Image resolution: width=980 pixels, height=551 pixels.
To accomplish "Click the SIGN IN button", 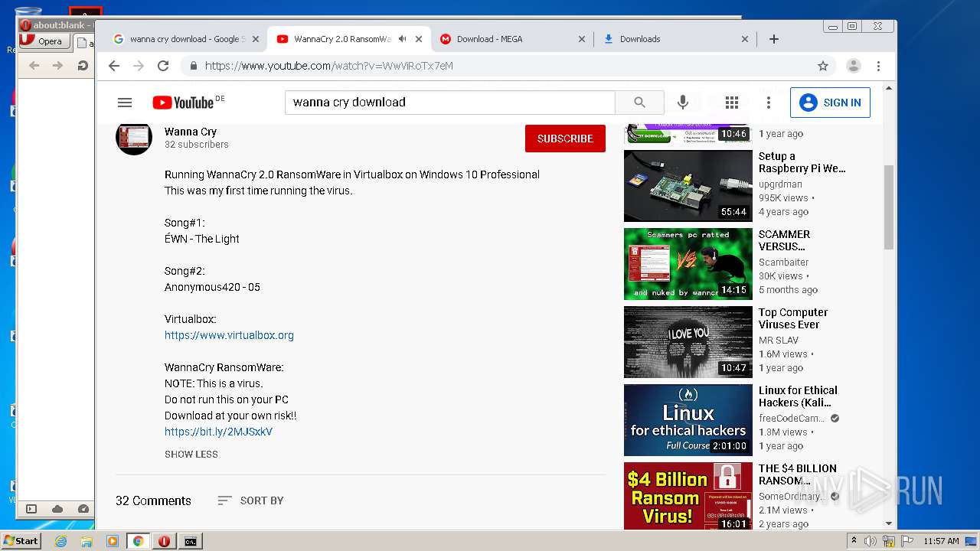I will 830,103.
